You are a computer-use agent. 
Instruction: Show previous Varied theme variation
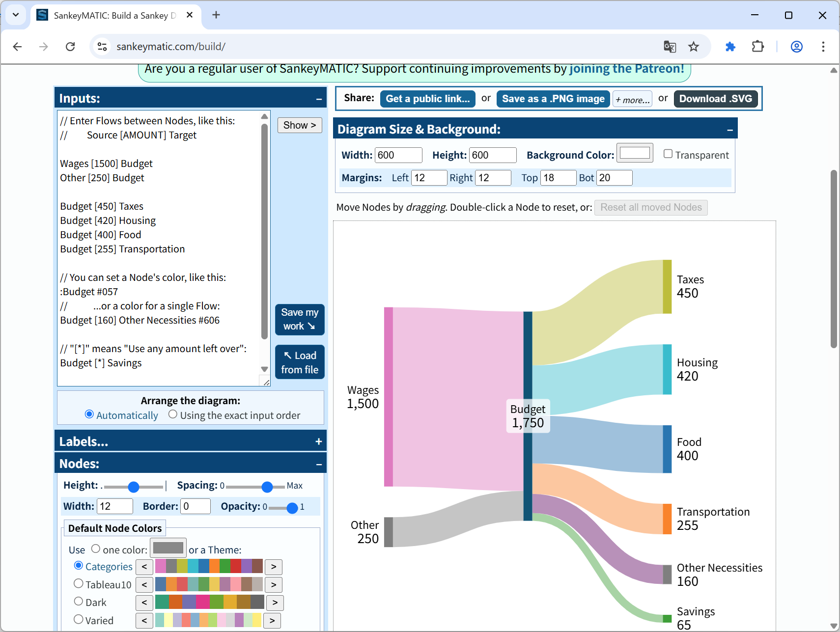click(144, 621)
